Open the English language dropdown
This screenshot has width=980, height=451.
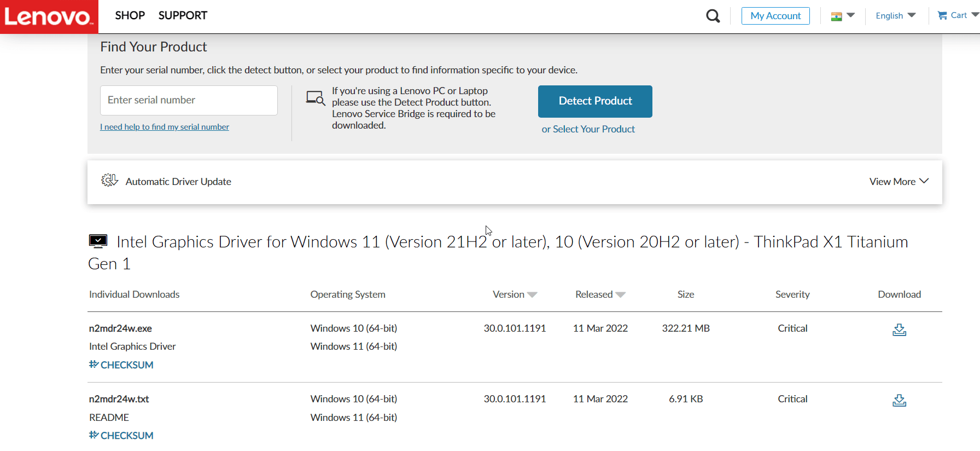coord(895,15)
